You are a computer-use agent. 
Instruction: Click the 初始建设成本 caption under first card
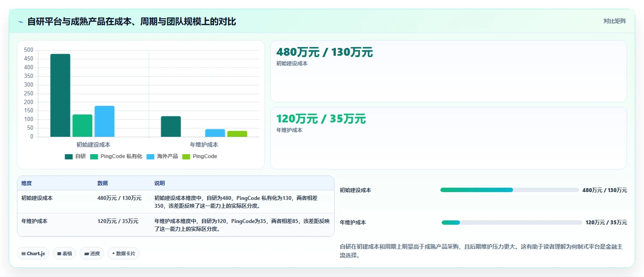[x=292, y=64]
